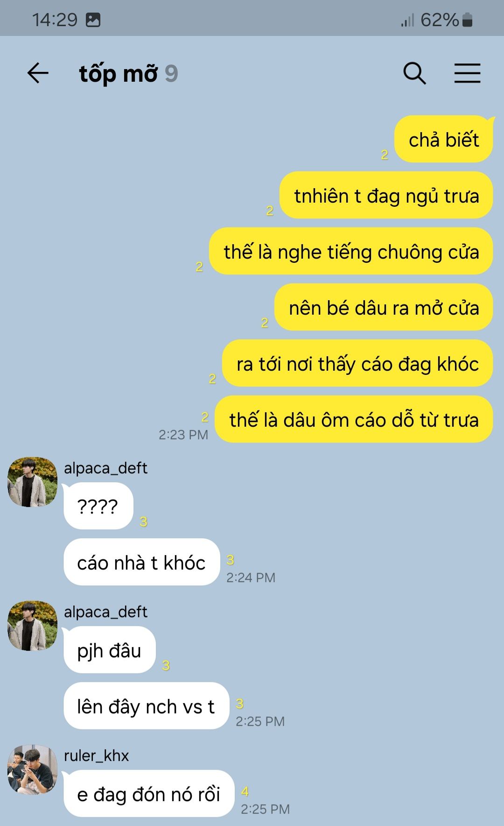Tap the "pjh đâu" message bubble
This screenshot has width=504, height=826.
pos(109,650)
